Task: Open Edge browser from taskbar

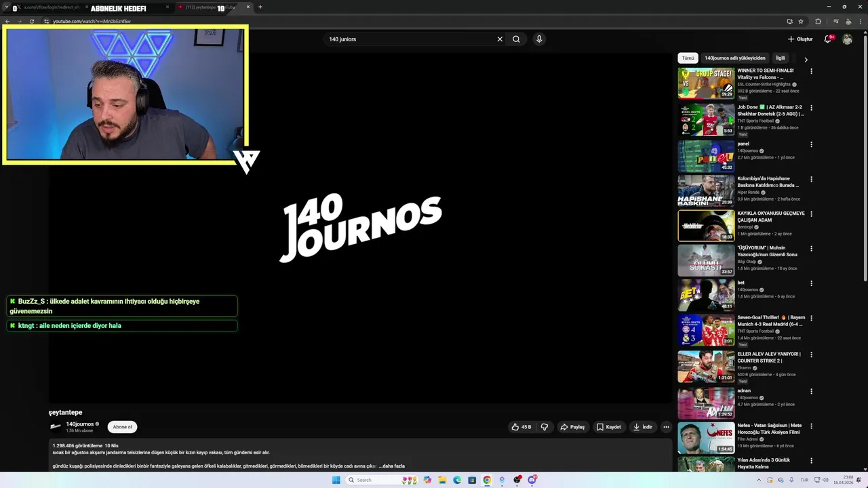Action: (x=457, y=480)
